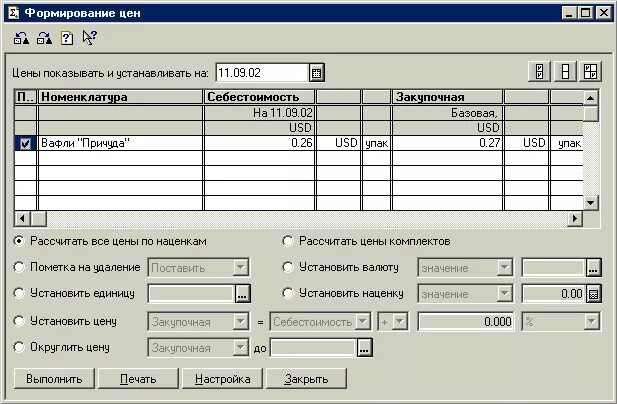Select "Округлить цену" radio button
617x404 pixels.
19,347
